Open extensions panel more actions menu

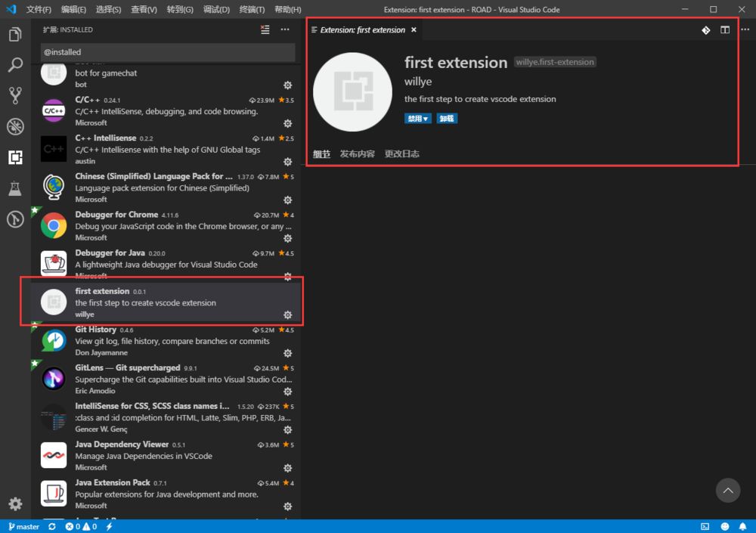285,30
